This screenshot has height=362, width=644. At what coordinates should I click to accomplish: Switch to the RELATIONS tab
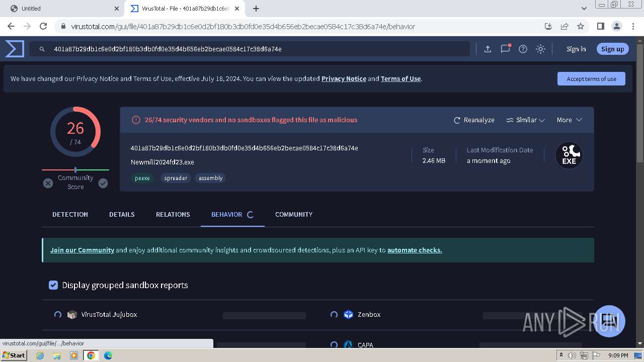[x=173, y=214]
